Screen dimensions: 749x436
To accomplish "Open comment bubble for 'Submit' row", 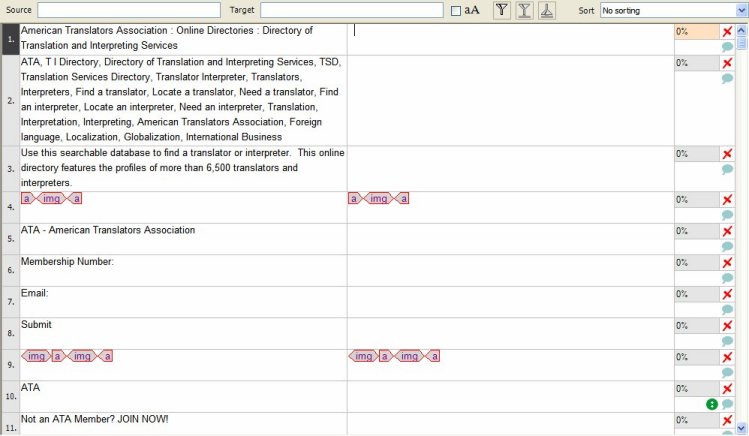I will click(727, 341).
